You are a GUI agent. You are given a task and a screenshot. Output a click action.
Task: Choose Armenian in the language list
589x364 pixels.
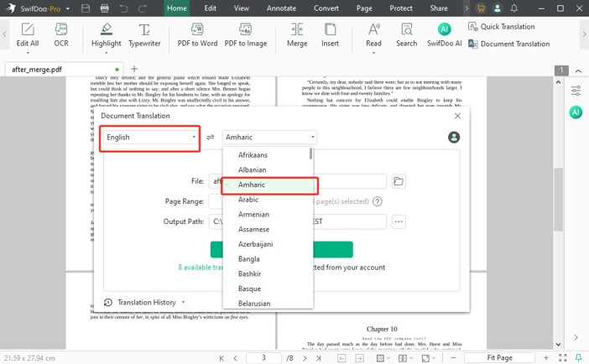(268, 215)
